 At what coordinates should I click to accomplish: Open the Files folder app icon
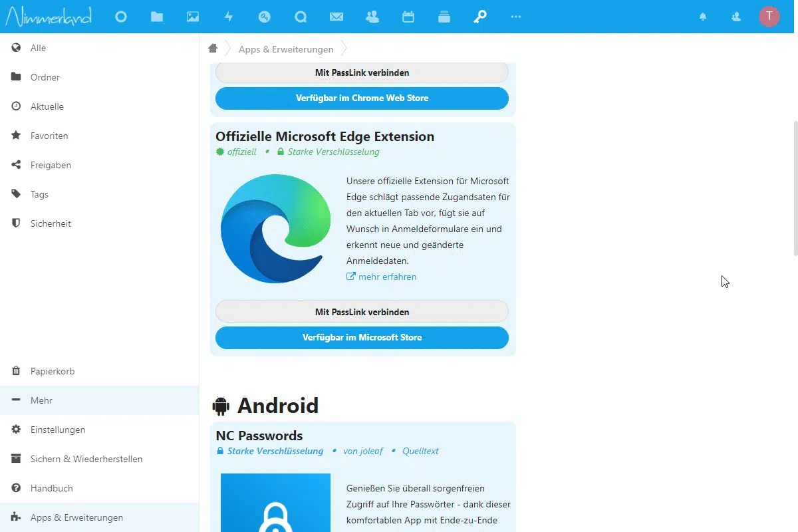tap(157, 17)
